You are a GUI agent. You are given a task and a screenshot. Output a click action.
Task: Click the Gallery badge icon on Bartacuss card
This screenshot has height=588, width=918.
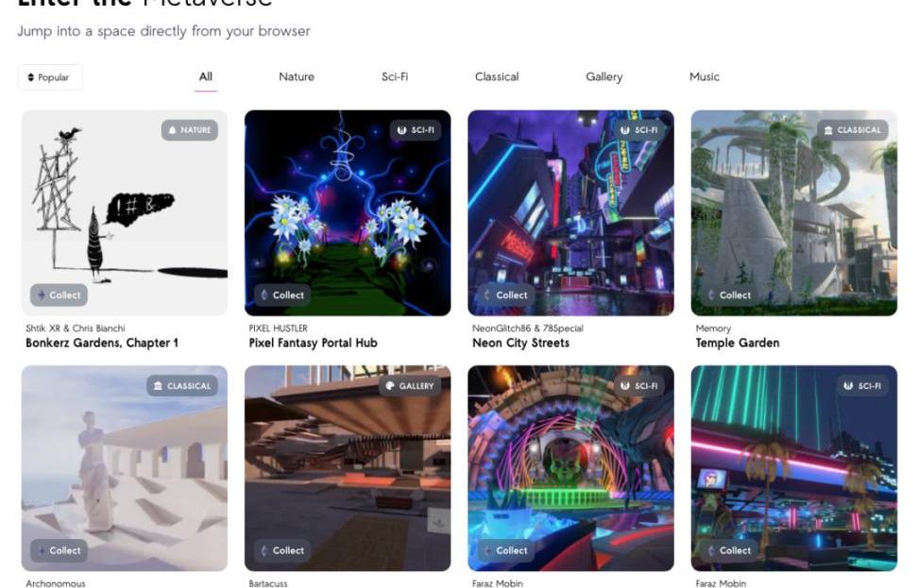click(390, 386)
